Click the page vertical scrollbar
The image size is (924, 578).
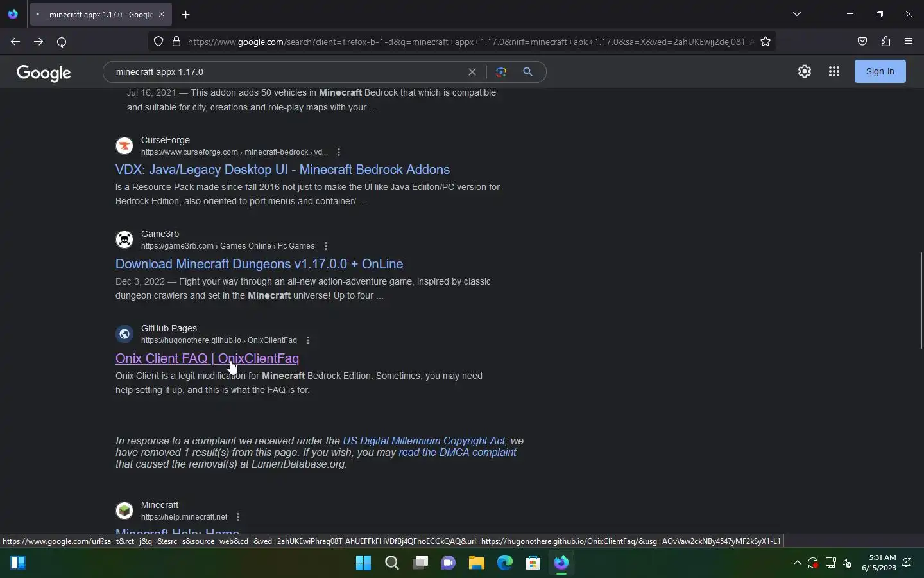click(921, 301)
